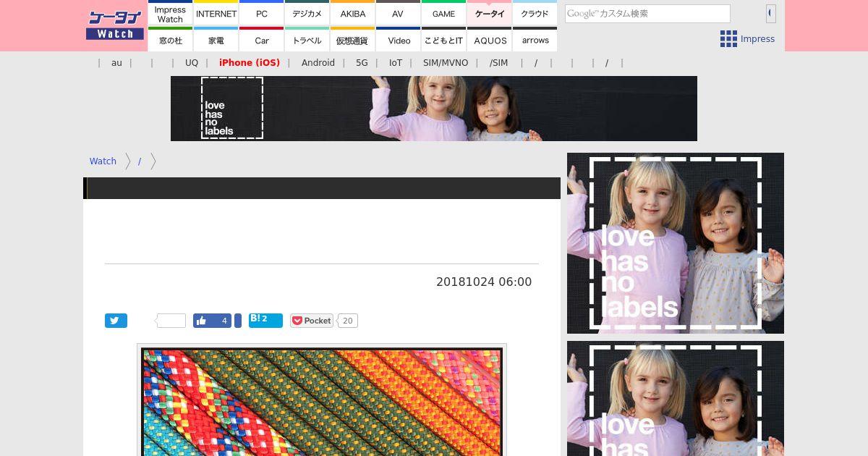Image resolution: width=868 pixels, height=456 pixels.
Task: Save the article to Pocket
Action: 312,321
